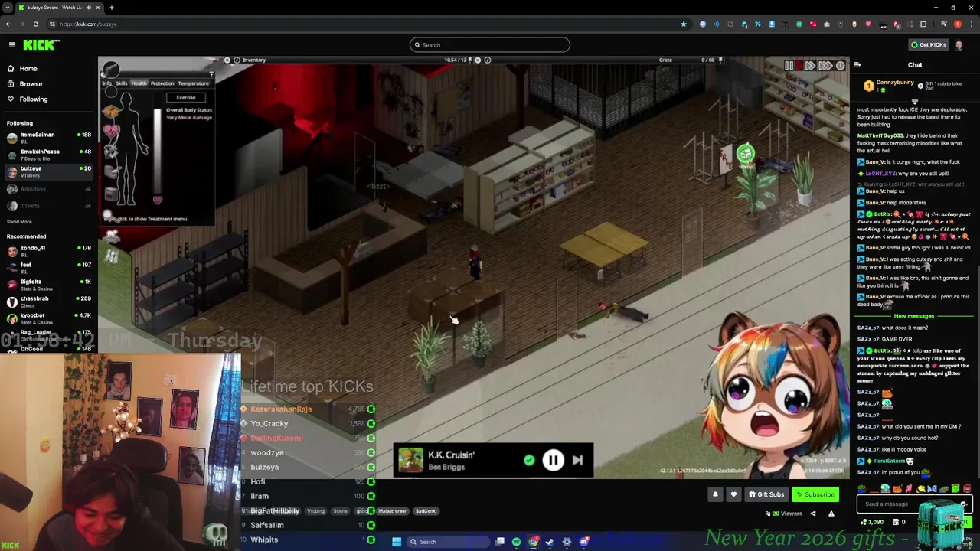The image size is (980, 551).
Task: Click the Chat header title
Action: (915, 65)
